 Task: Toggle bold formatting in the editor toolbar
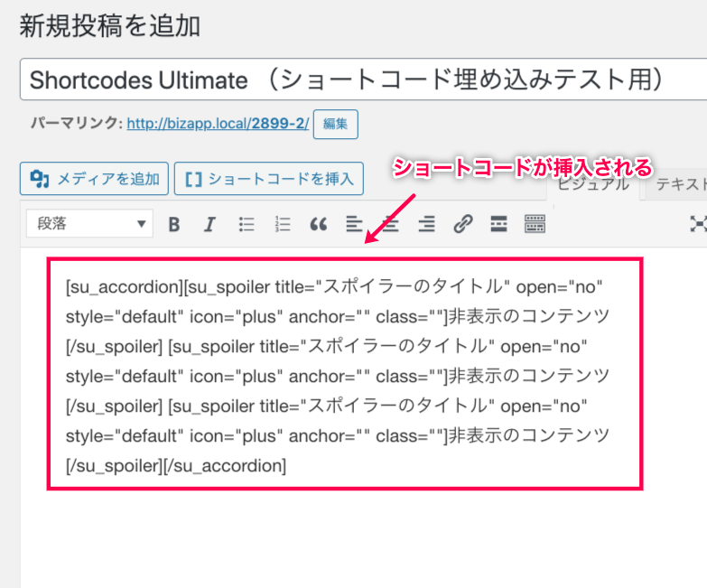click(x=174, y=224)
